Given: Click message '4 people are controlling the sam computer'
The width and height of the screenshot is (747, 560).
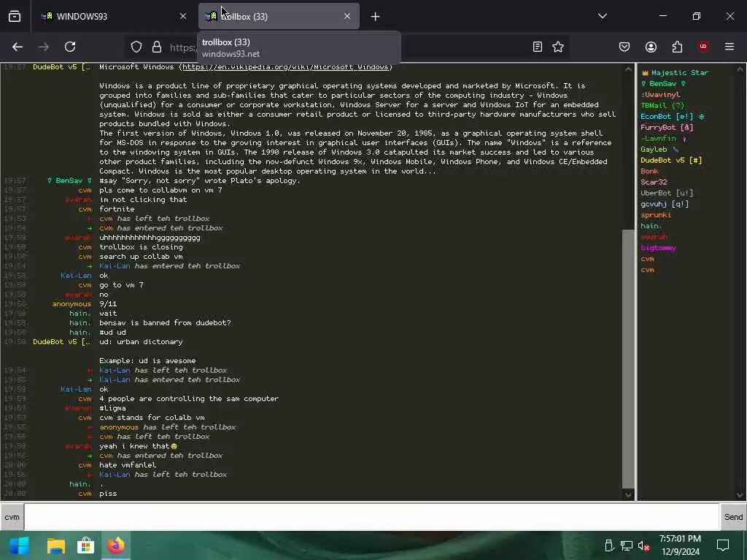Looking at the screenshot, I should [x=189, y=399].
